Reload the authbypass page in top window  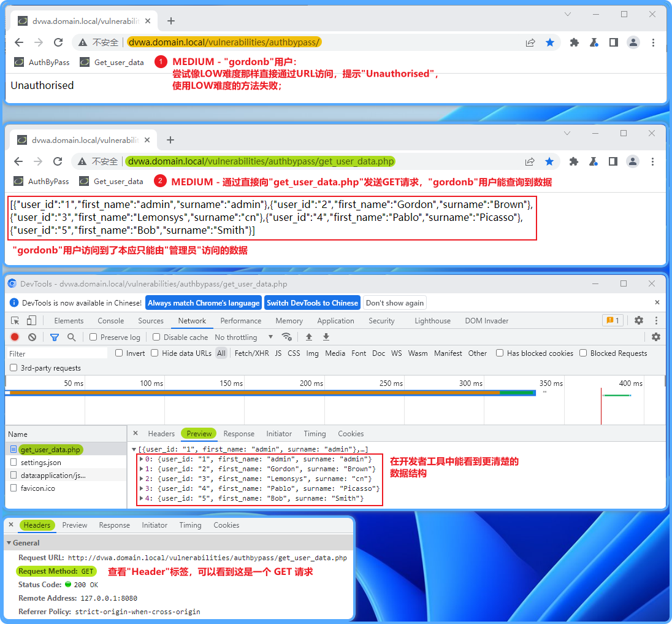pyautogui.click(x=58, y=42)
